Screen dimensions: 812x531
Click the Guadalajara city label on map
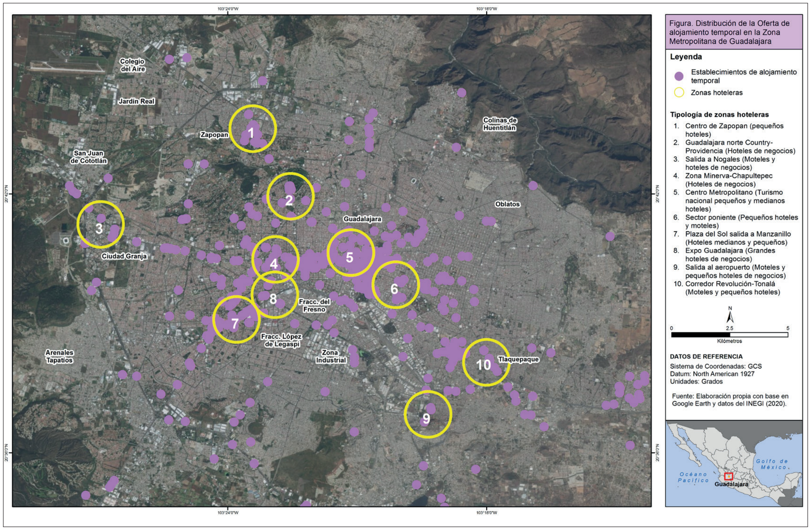(362, 219)
